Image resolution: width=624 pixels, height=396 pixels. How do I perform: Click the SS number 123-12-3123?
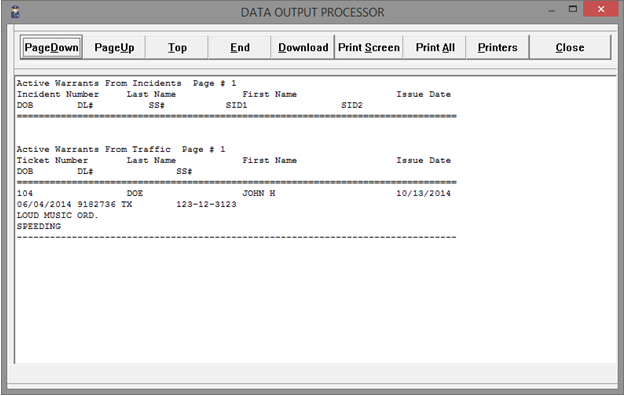click(x=206, y=204)
